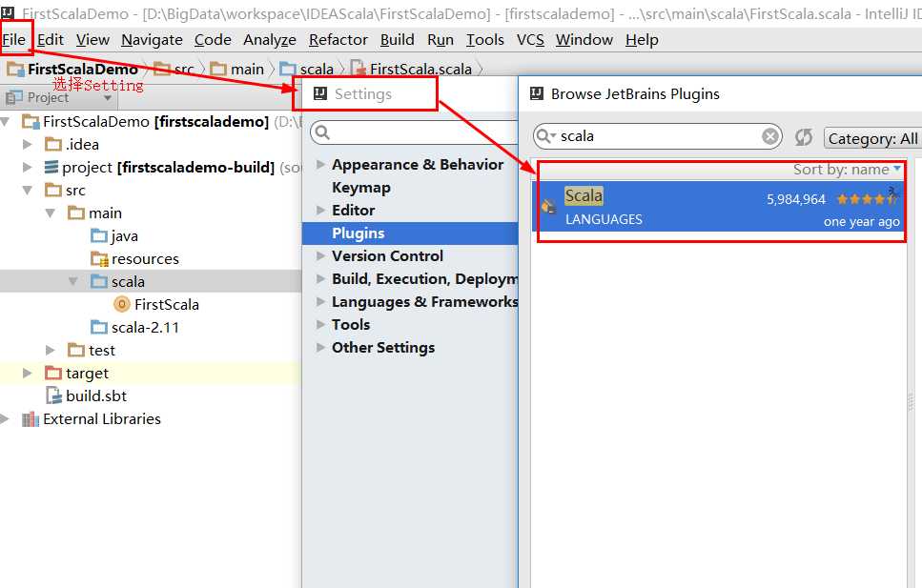922x588 pixels.
Task: Click the Scala plugin star rating
Action: click(x=867, y=199)
